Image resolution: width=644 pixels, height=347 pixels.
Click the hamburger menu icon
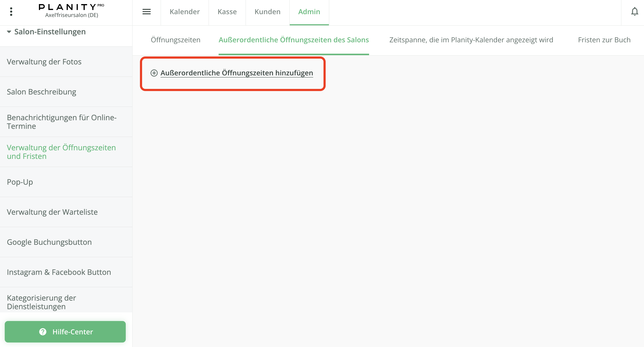pos(147,12)
